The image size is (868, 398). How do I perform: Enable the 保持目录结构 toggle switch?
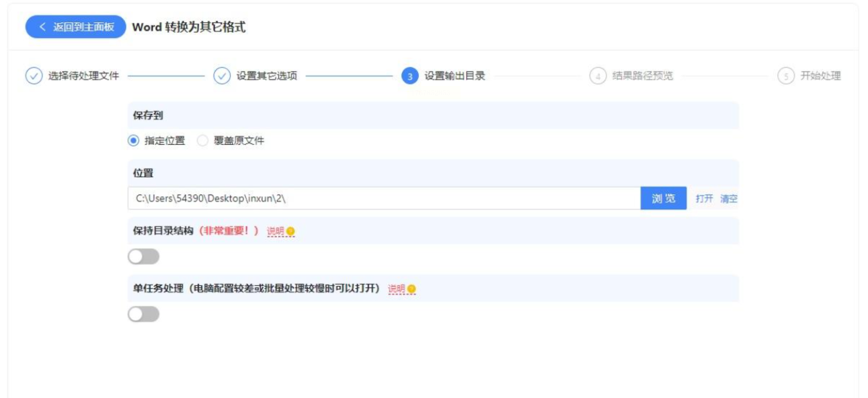(144, 257)
